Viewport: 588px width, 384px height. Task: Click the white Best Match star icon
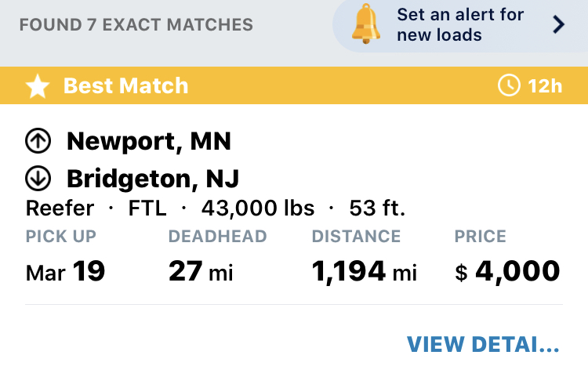[x=38, y=86]
